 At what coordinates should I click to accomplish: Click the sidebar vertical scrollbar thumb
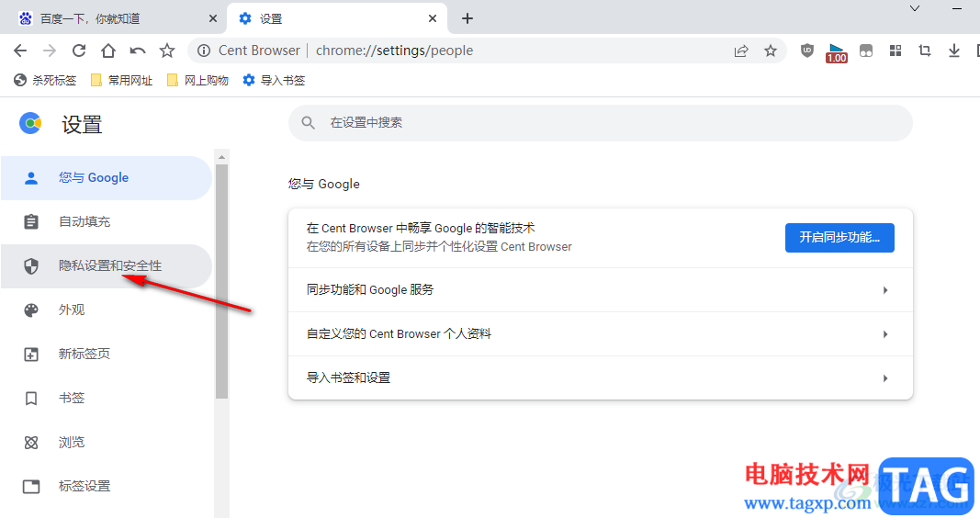tap(221, 281)
